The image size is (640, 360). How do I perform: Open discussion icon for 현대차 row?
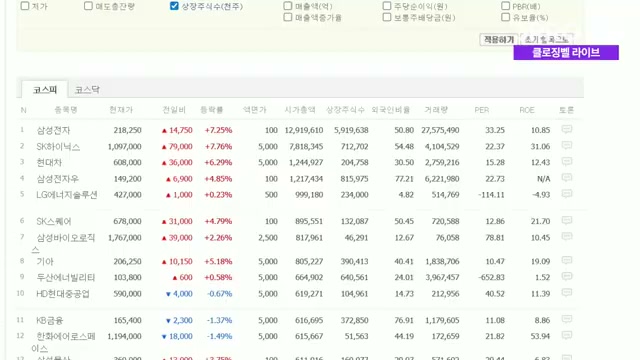(566, 162)
